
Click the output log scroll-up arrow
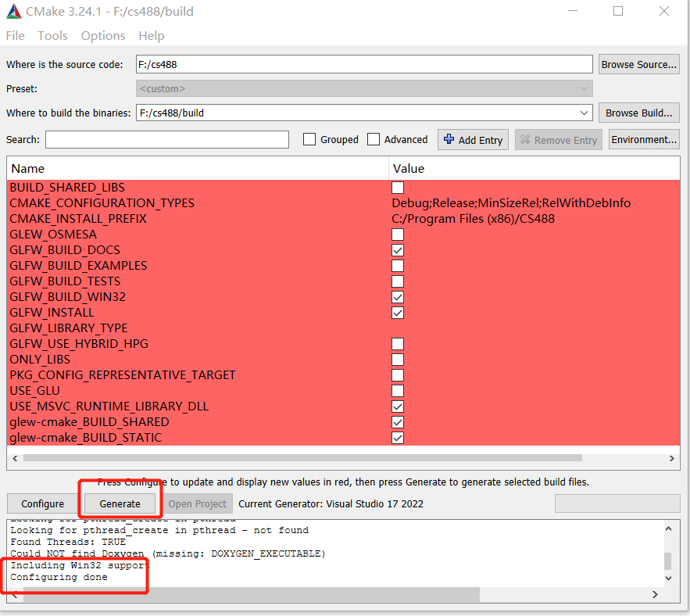click(668, 528)
